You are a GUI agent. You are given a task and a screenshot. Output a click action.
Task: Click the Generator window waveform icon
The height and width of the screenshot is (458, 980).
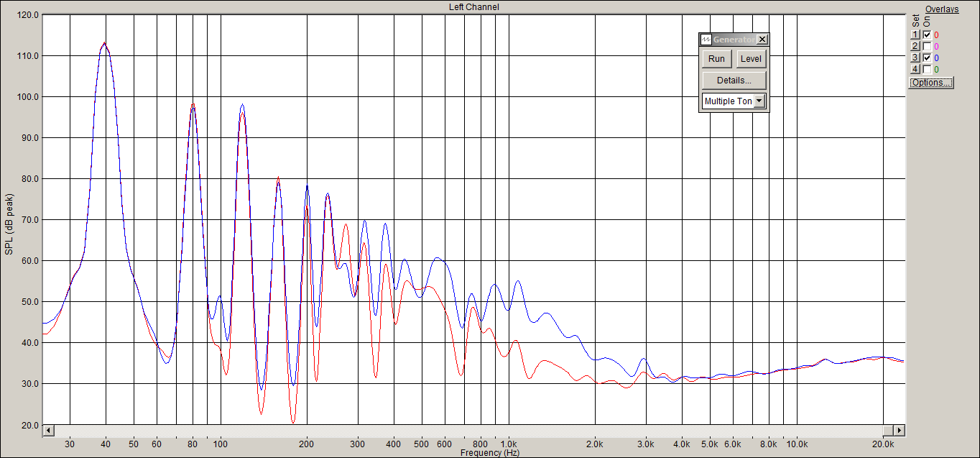pyautogui.click(x=706, y=40)
